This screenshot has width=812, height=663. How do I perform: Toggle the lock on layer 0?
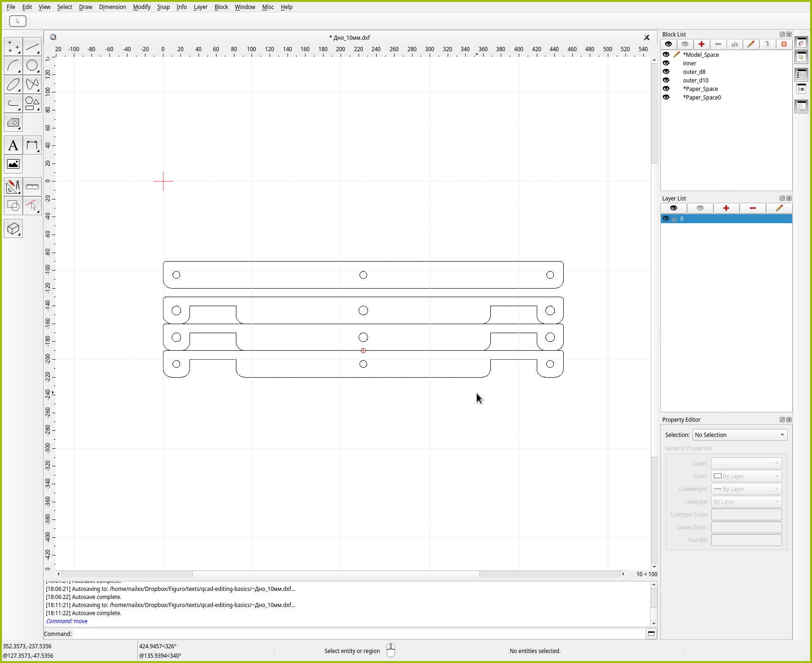[674, 218]
